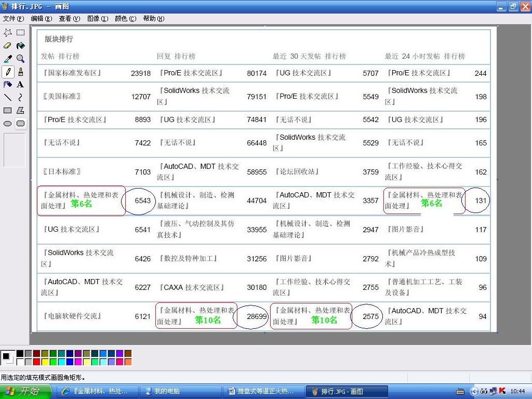Select the cyan color swatch
This screenshot has height=399, width=532.
point(61,362)
